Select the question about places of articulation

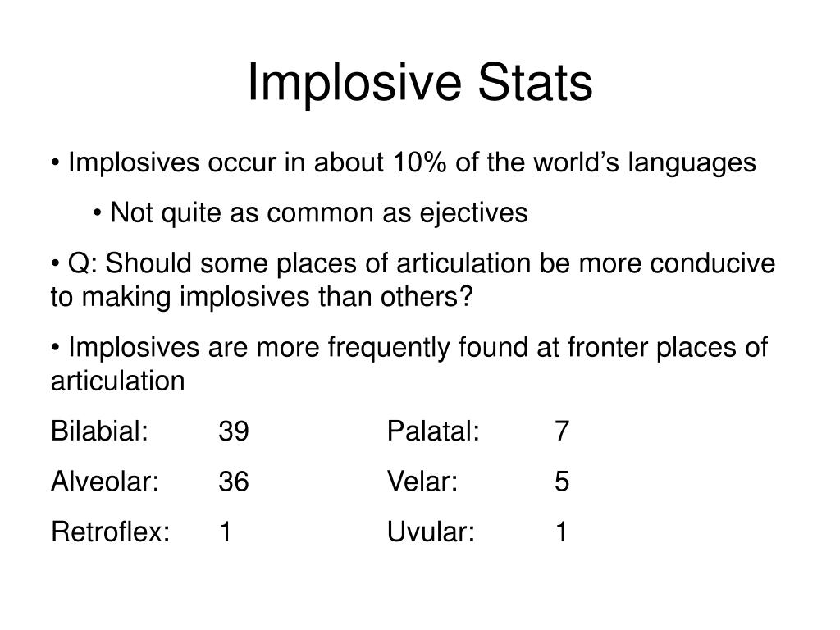click(x=413, y=280)
